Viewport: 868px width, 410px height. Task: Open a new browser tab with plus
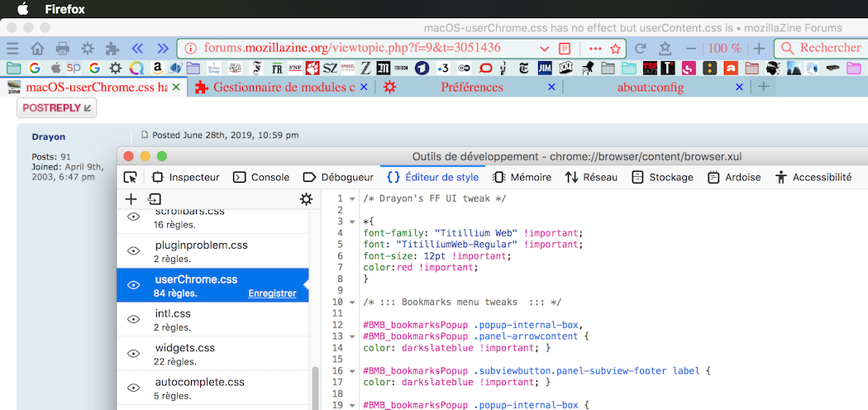click(763, 86)
